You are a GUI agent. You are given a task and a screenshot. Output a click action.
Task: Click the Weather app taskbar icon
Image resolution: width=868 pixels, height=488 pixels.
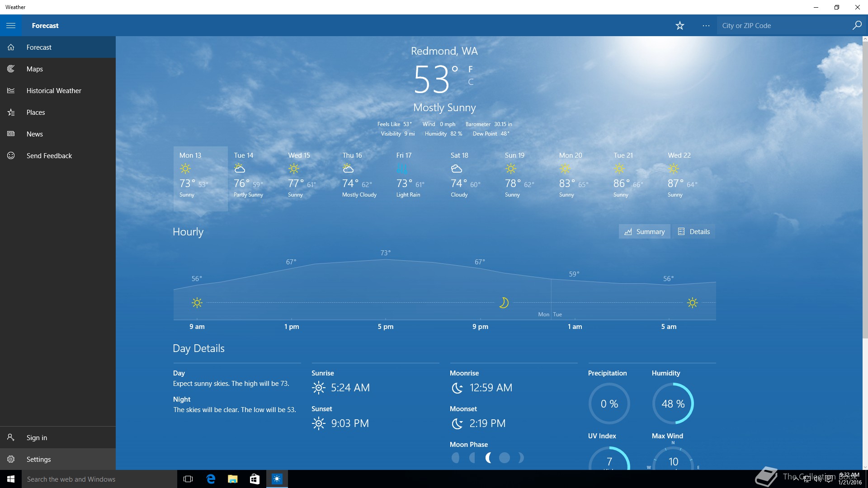pos(277,479)
